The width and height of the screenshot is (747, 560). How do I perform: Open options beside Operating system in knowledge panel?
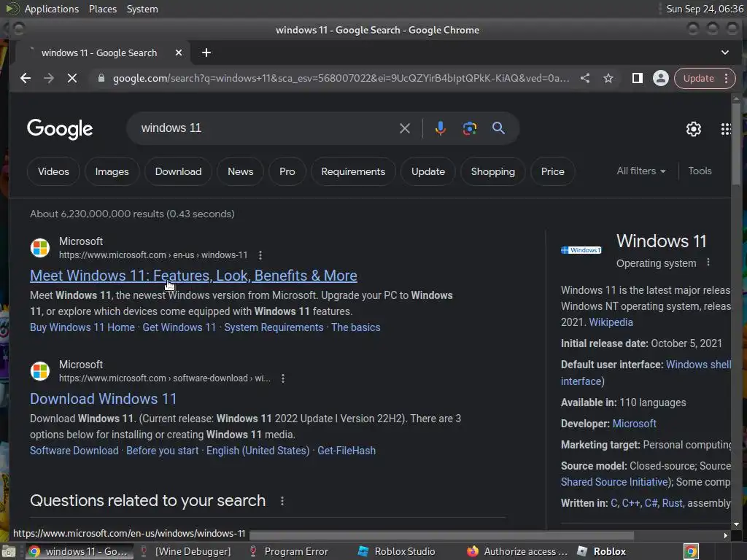pos(708,262)
